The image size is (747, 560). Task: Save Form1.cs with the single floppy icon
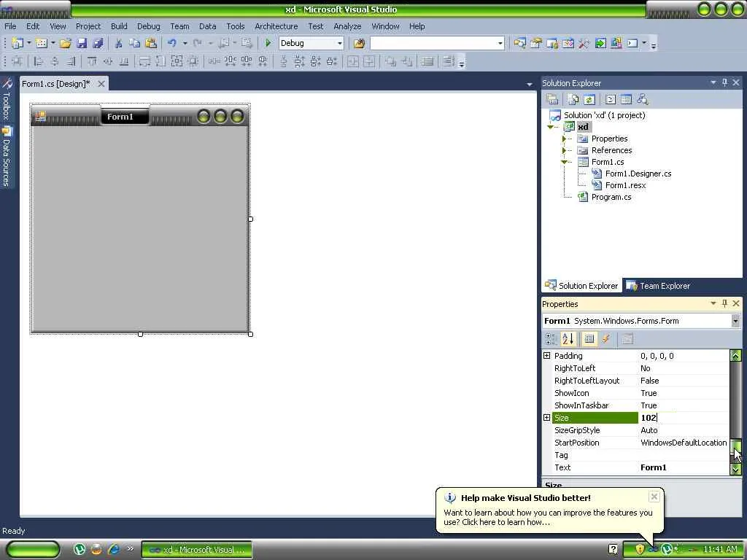82,43
